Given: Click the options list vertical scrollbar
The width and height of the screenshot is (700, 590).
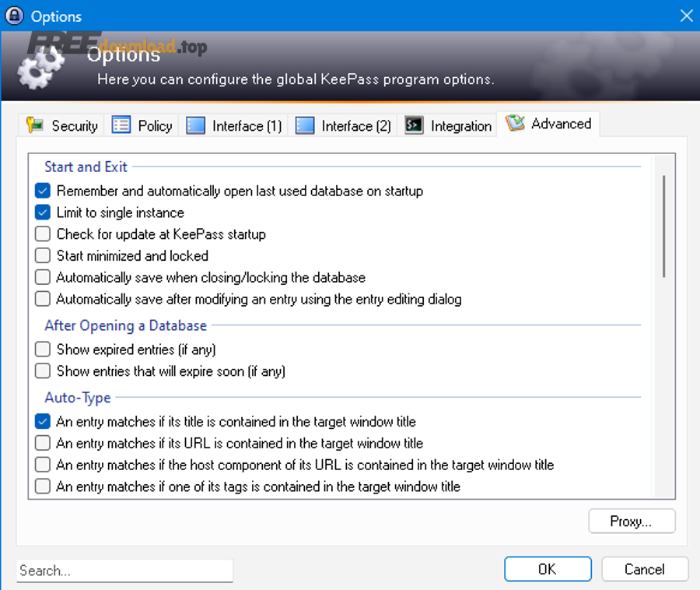Looking at the screenshot, I should click(663, 226).
